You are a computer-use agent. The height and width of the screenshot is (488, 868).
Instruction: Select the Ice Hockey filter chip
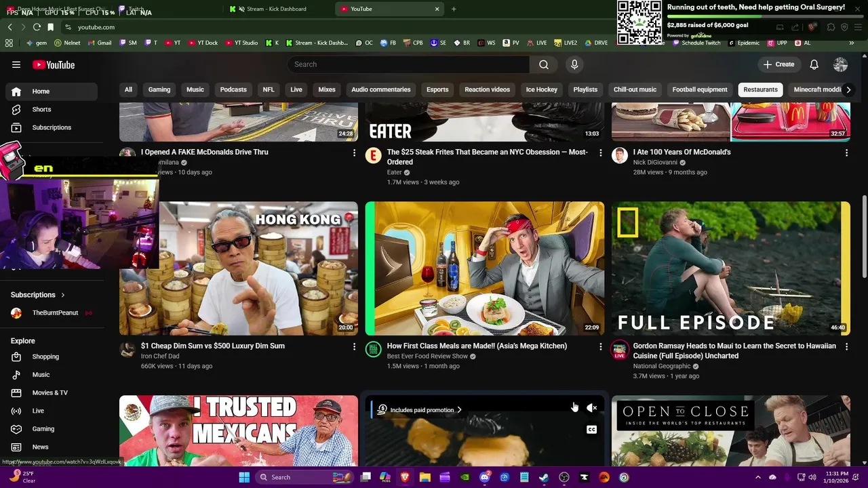click(x=542, y=89)
